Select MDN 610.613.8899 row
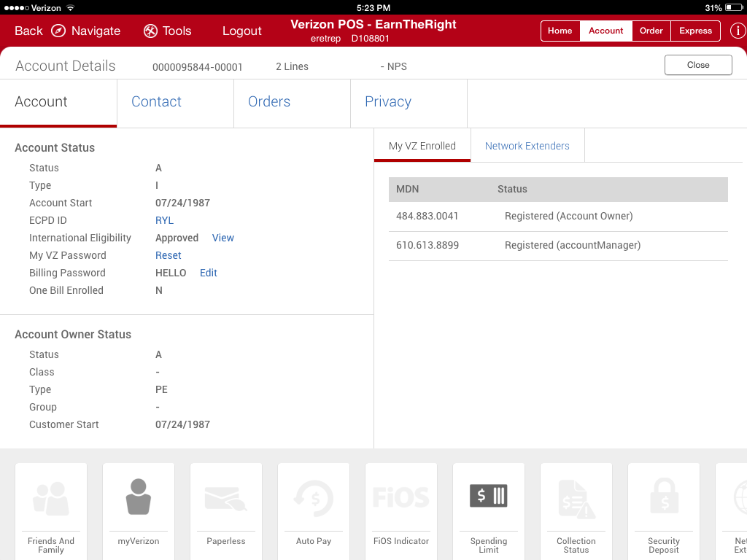The height and width of the screenshot is (560, 747). pos(558,246)
